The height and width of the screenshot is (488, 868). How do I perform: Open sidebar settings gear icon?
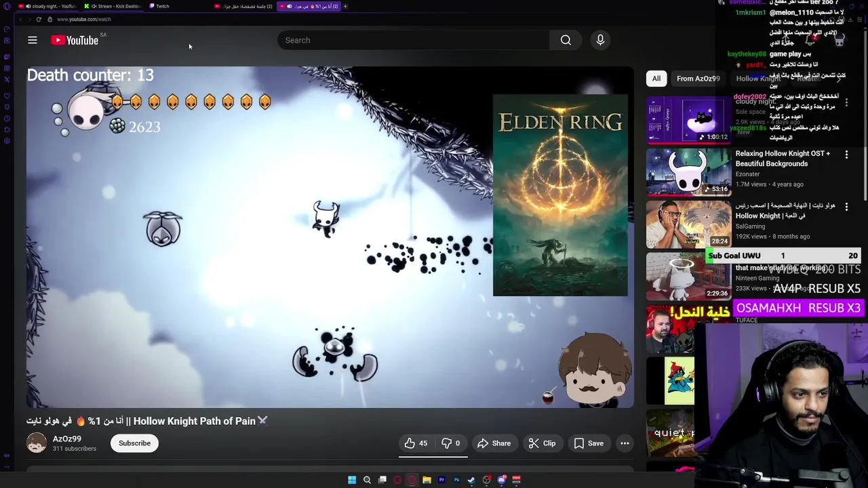pos(7,140)
